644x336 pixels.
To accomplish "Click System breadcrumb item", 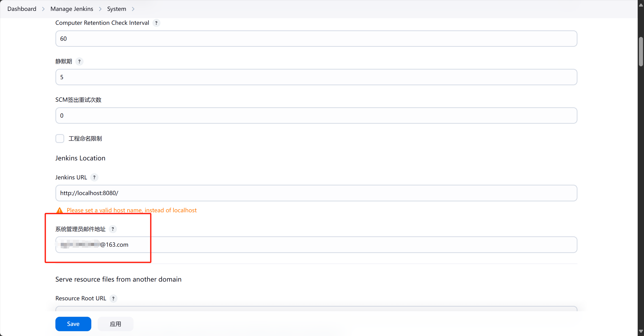I will pos(117,9).
